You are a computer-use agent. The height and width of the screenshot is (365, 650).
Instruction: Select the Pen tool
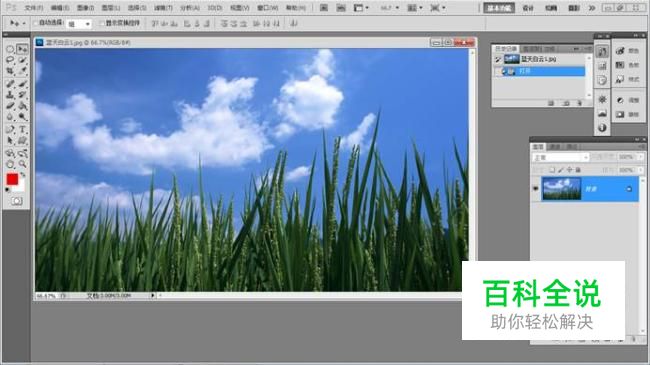[10, 130]
